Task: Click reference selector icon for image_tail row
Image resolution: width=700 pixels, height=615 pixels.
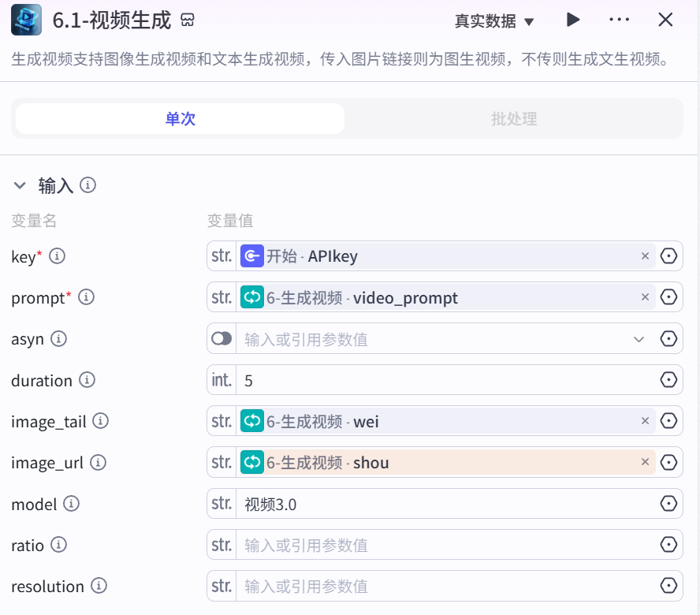Action: [668, 421]
